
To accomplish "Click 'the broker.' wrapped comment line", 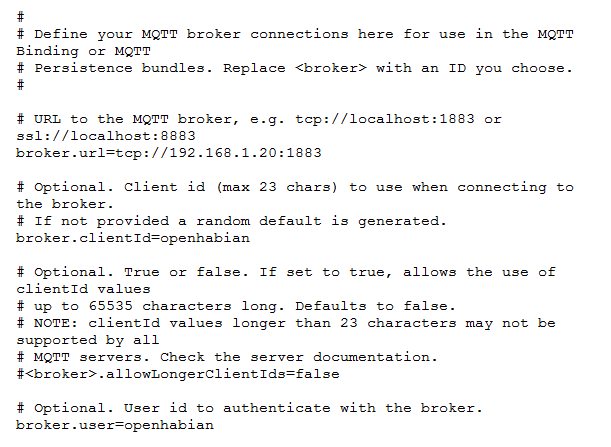I will [65, 204].
